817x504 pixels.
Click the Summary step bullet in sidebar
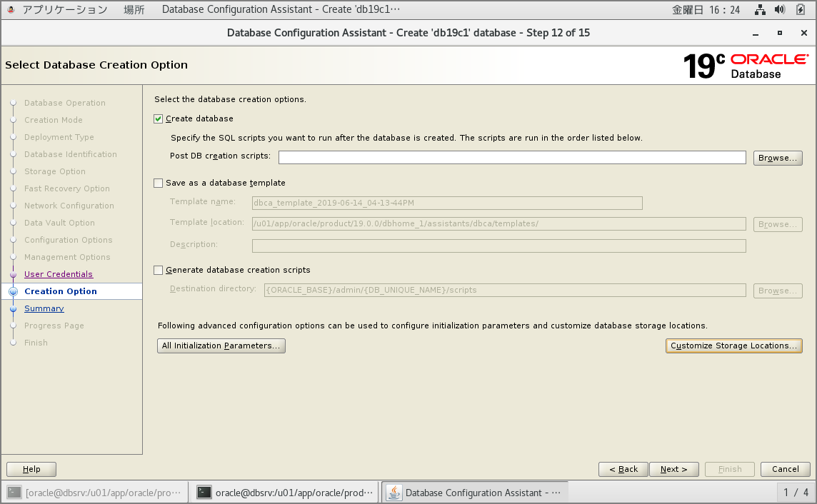point(13,309)
